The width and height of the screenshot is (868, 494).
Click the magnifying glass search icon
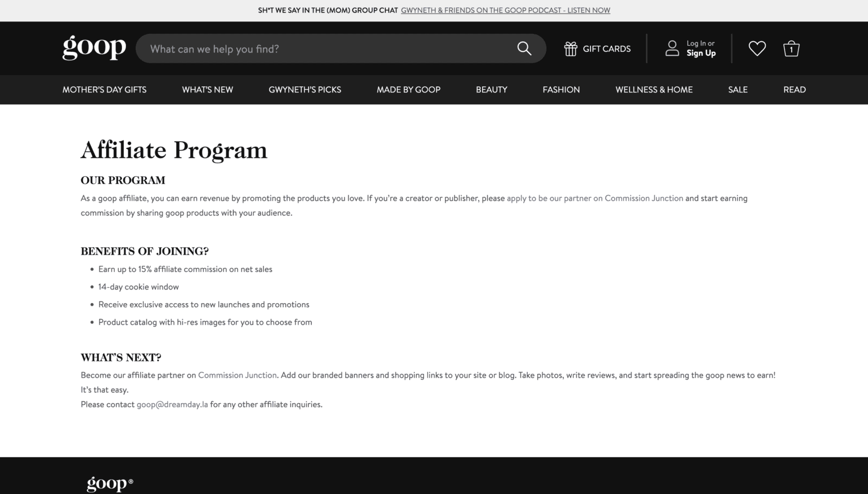(x=524, y=49)
